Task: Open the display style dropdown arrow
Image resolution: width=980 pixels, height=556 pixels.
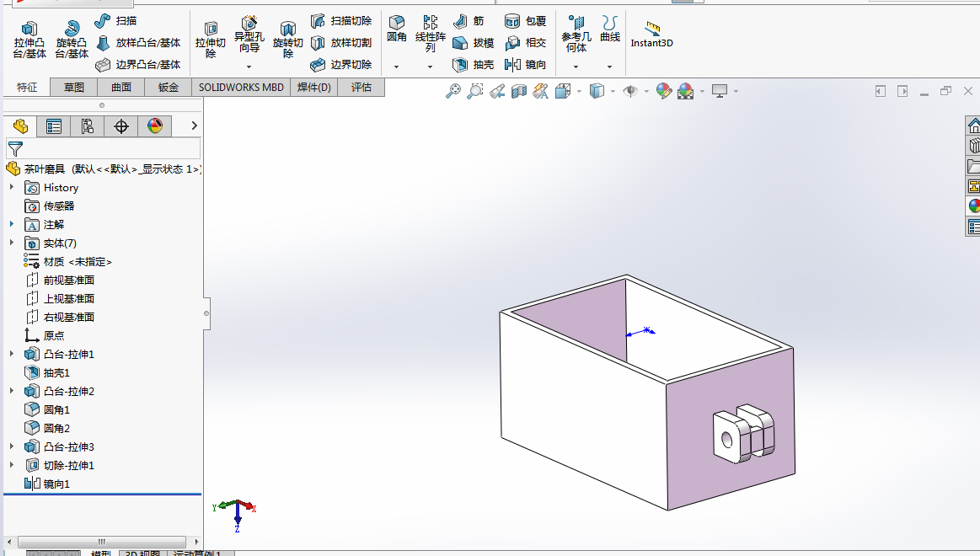Action: [x=613, y=91]
